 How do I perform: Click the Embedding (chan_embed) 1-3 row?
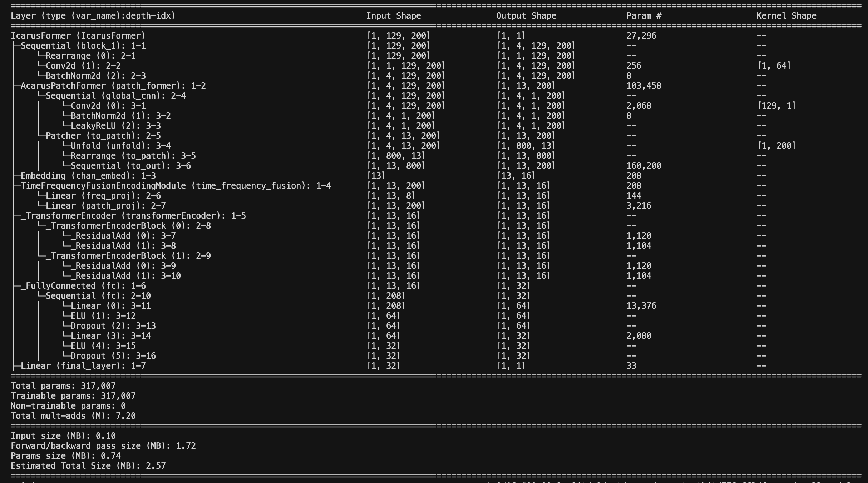88,176
